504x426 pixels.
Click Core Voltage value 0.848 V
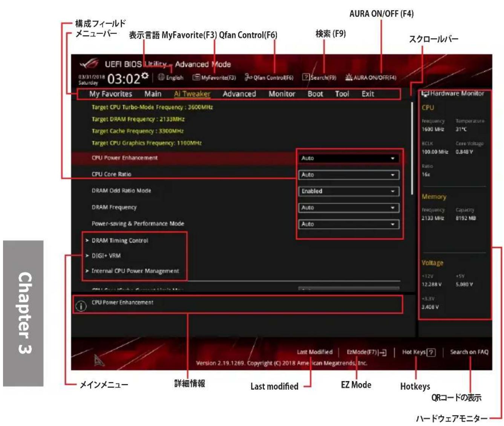pos(464,152)
